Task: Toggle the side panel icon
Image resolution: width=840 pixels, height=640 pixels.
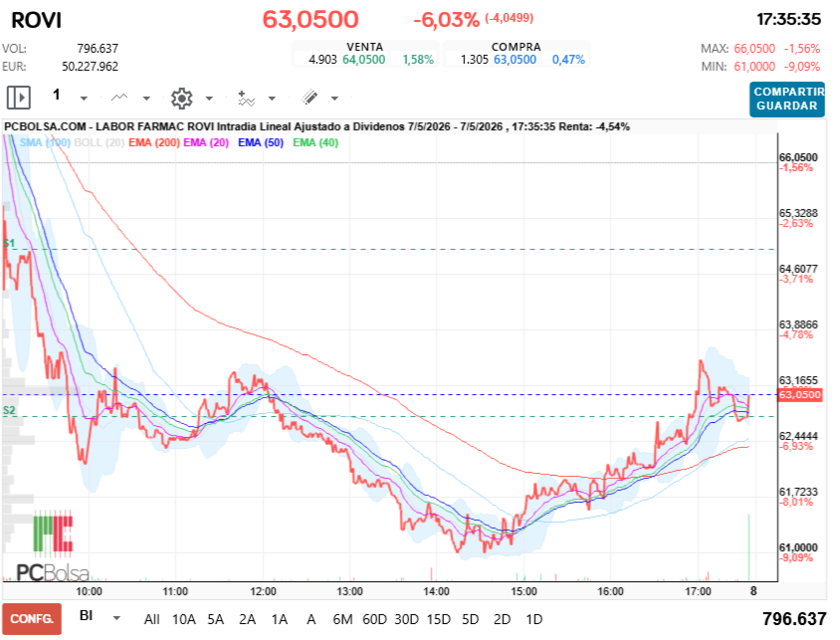Action: 19,98
